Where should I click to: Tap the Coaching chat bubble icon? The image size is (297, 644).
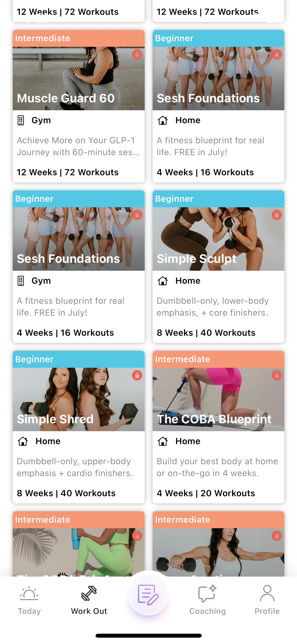coord(208,593)
